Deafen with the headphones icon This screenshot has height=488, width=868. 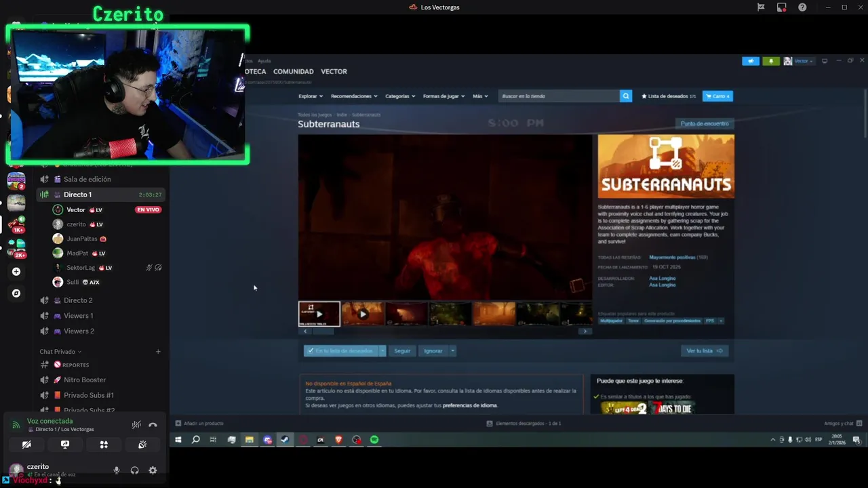point(134,470)
